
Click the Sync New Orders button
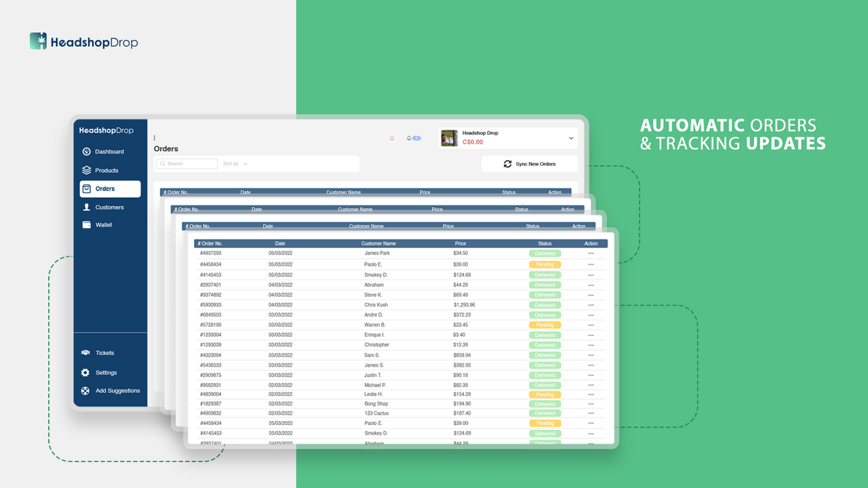coord(530,164)
